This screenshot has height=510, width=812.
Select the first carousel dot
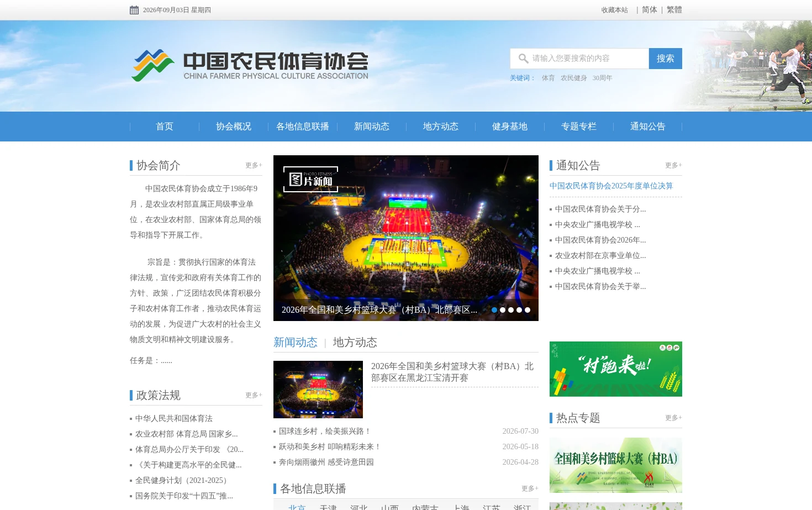[494, 310]
